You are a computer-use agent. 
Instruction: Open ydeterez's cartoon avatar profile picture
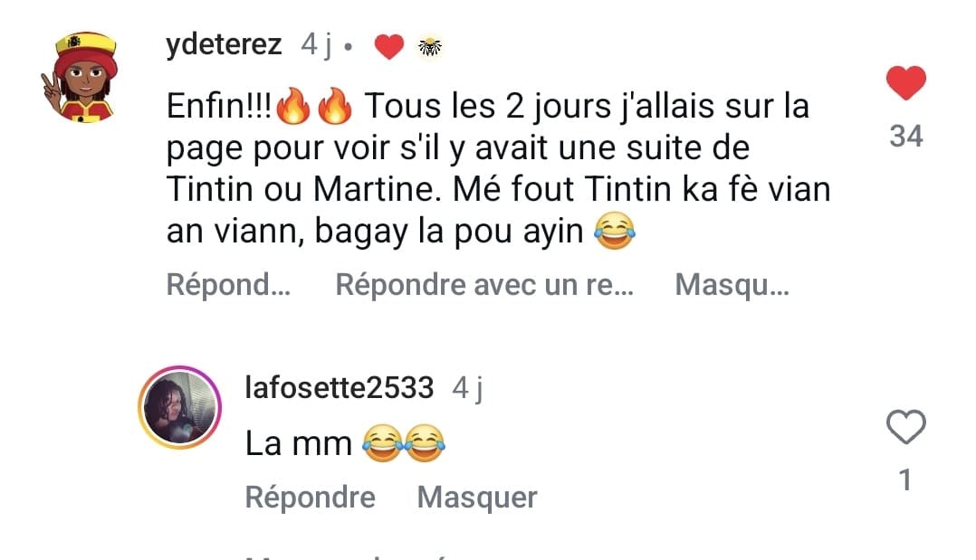[79, 77]
